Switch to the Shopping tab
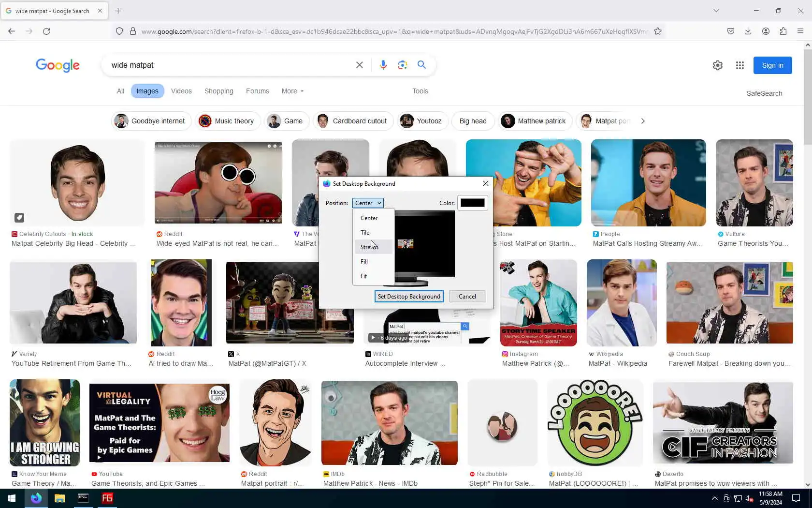This screenshot has height=508, width=812. pos(218,91)
